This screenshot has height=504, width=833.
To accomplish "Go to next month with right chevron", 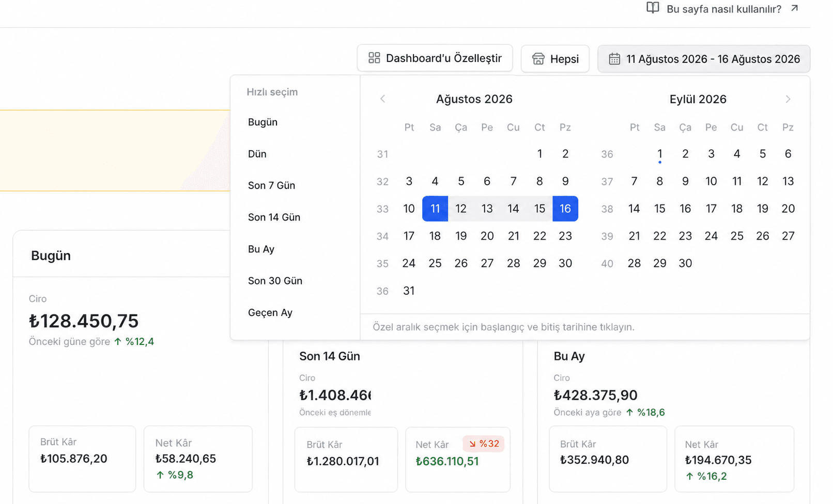I will point(788,99).
